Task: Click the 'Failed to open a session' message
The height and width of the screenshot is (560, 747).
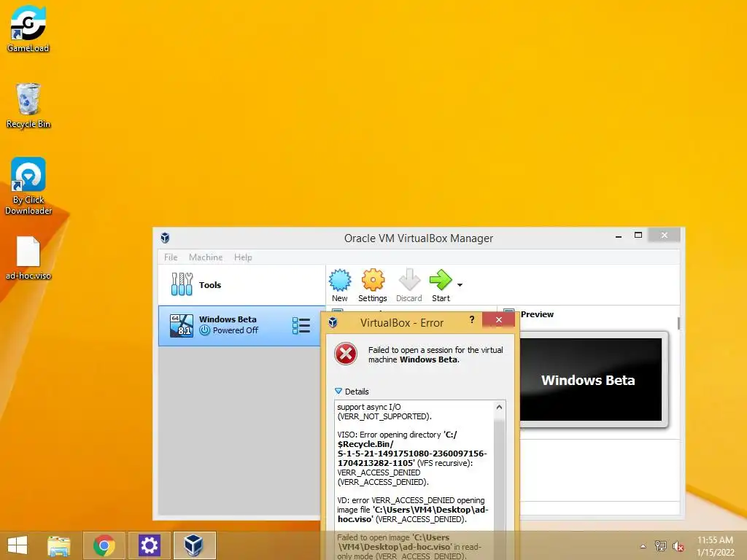Action: (x=436, y=355)
